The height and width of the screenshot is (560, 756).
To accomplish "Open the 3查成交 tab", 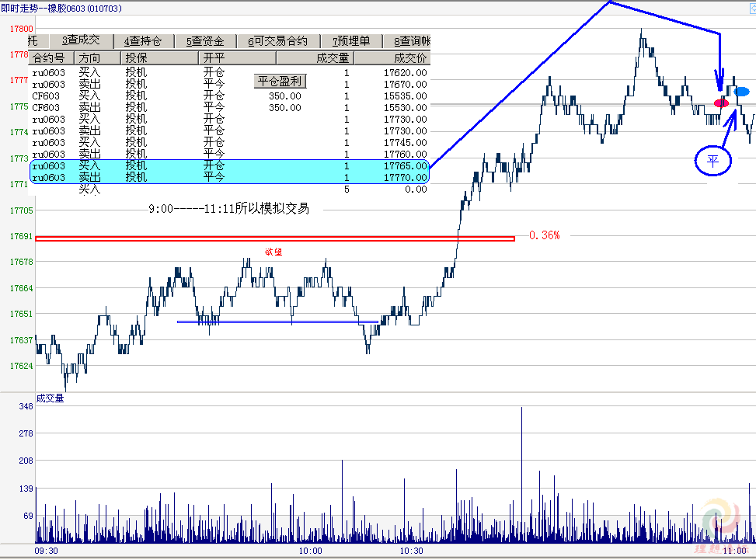I will point(81,41).
